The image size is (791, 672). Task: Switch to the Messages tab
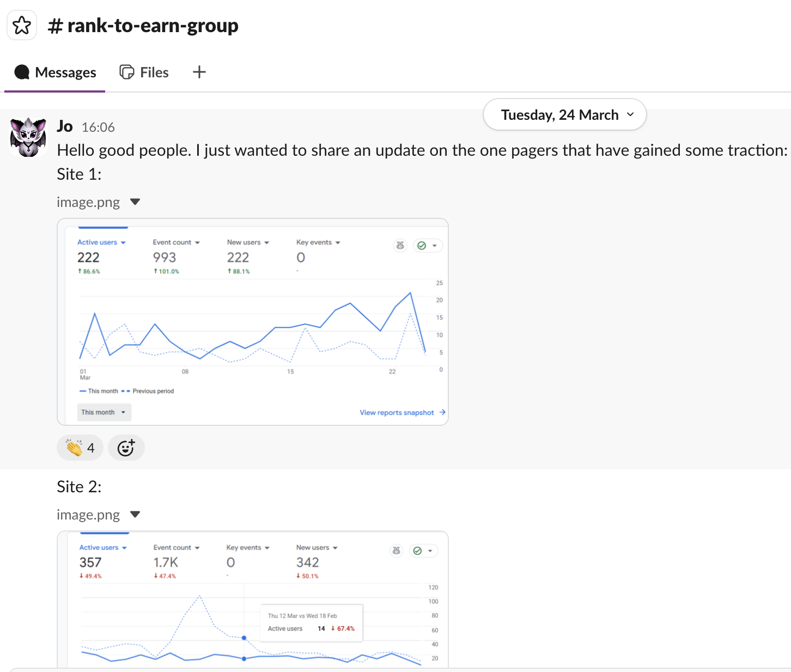(x=55, y=72)
